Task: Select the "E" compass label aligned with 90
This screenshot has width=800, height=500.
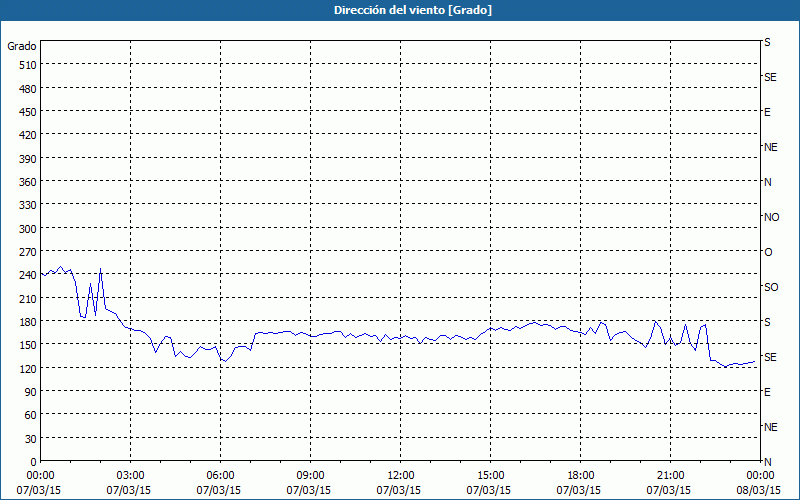Action: [x=767, y=392]
